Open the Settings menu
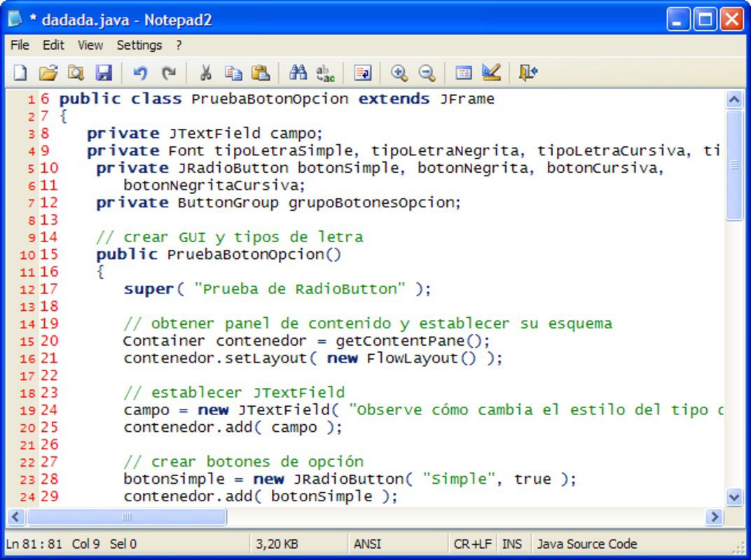Screen dimensions: 751x560 139,45
